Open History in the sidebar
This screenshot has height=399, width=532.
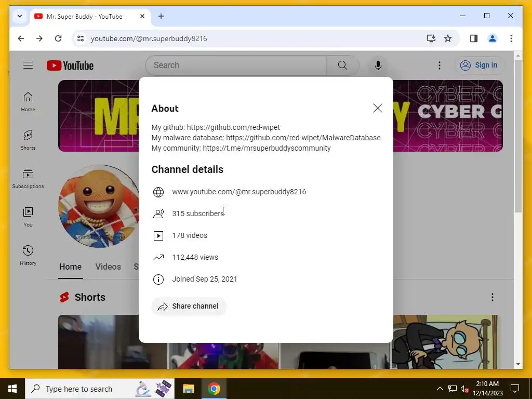(28, 256)
